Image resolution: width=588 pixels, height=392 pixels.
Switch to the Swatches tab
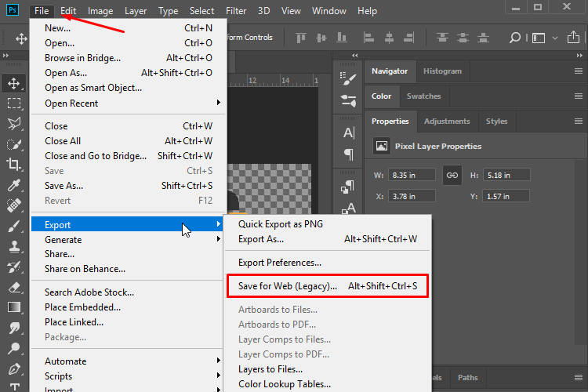tap(423, 96)
